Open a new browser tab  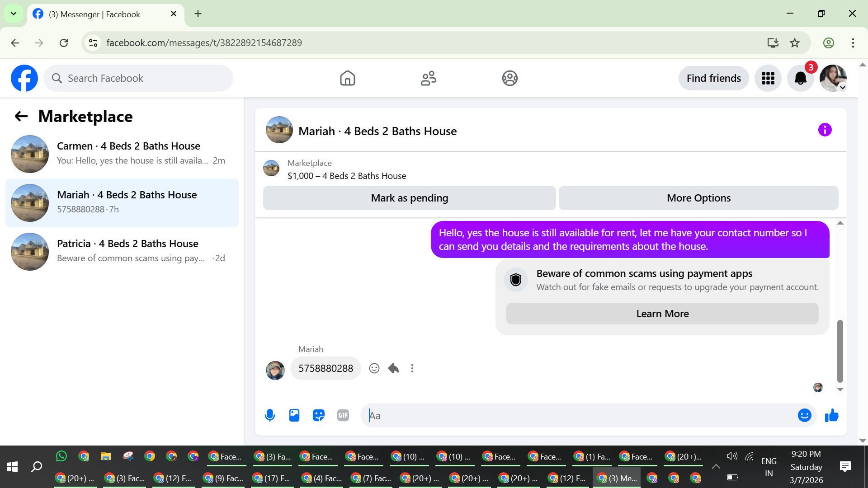click(x=198, y=14)
